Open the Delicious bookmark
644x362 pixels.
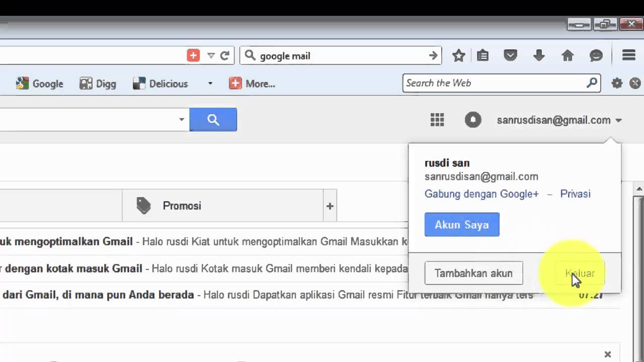click(x=160, y=83)
